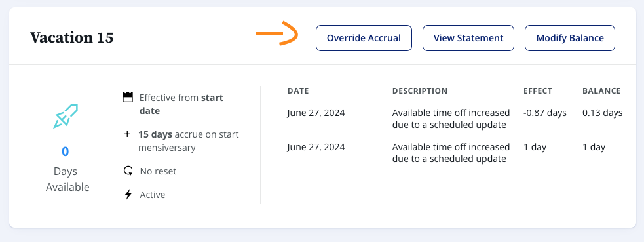Select the row with -0.87 days effect
This screenshot has height=242, width=644.
point(455,119)
